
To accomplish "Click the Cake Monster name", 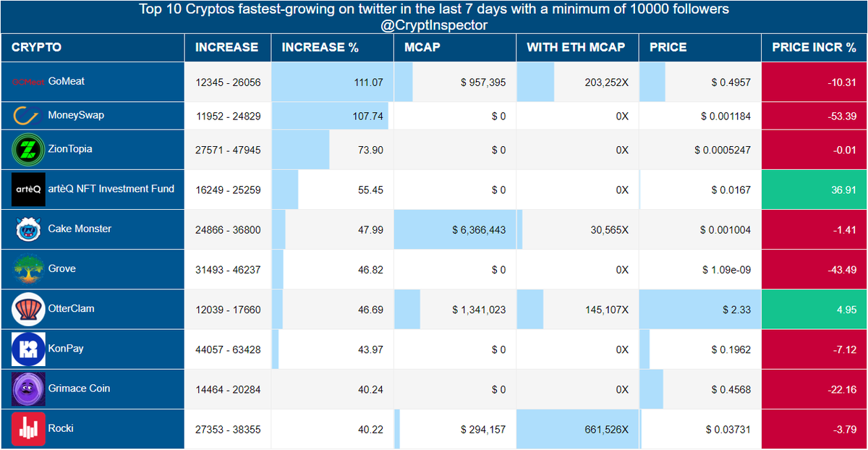I will 80,229.
